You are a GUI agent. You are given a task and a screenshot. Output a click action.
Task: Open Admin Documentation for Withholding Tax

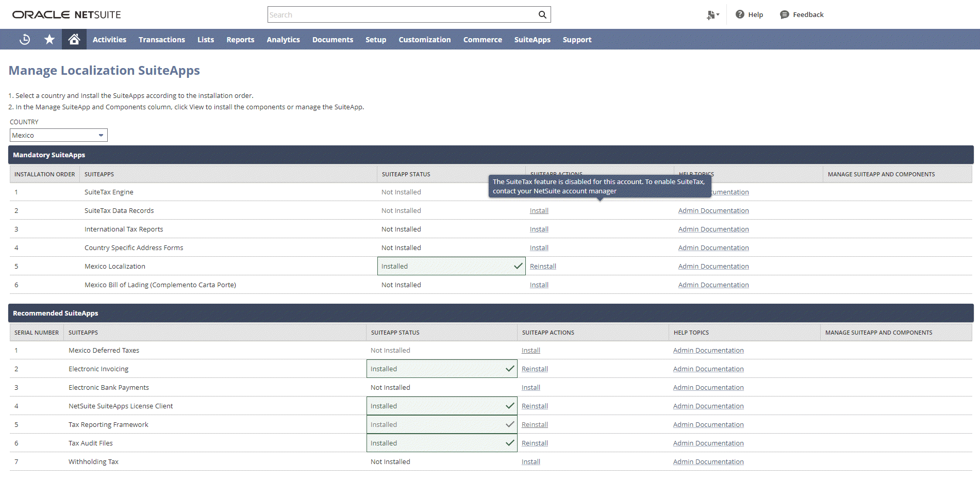point(708,461)
